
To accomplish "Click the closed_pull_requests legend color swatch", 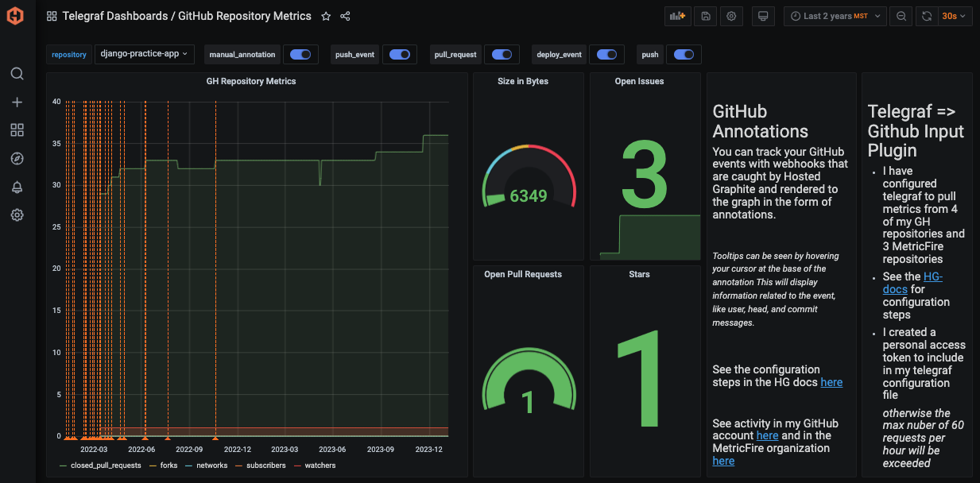I will click(x=64, y=466).
